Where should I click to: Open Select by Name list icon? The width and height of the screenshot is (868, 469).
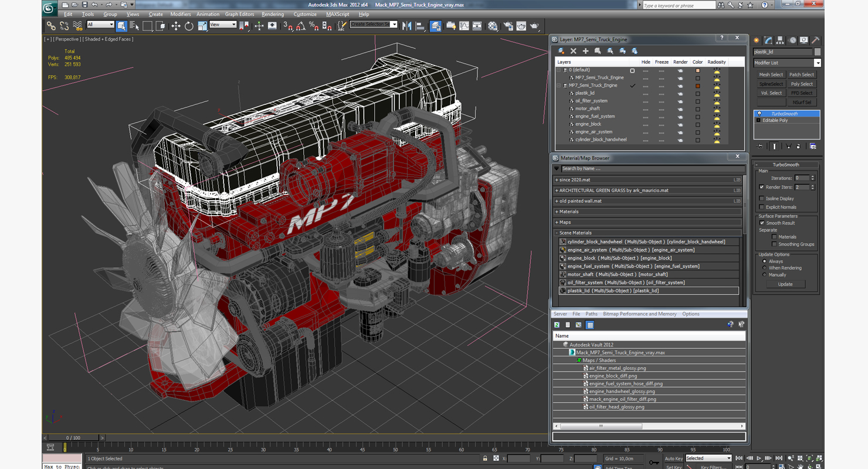[x=134, y=26]
